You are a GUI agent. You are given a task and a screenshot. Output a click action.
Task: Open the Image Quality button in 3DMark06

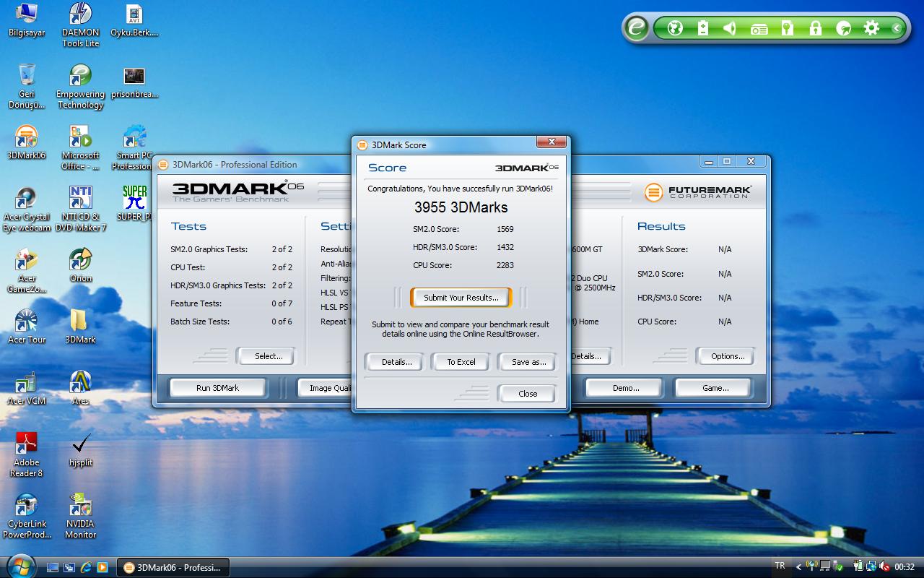(326, 388)
